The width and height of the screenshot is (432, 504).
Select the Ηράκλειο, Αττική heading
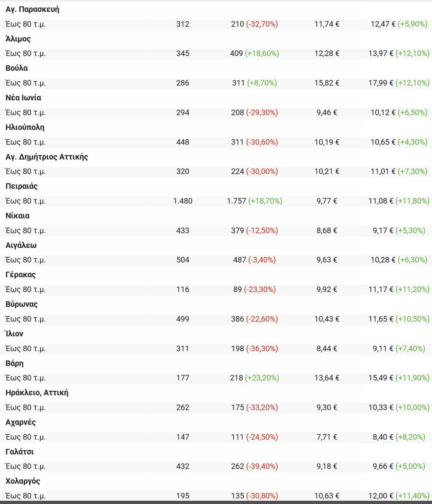point(37,393)
